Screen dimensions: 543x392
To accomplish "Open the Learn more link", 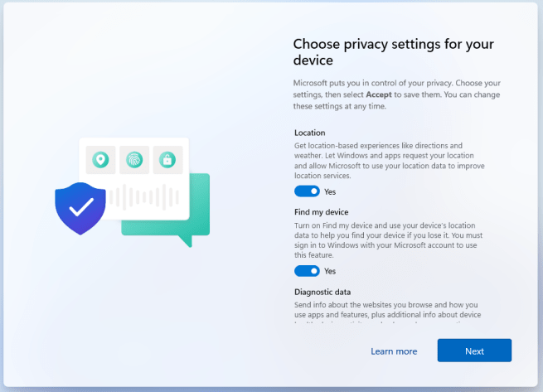I will [x=394, y=351].
